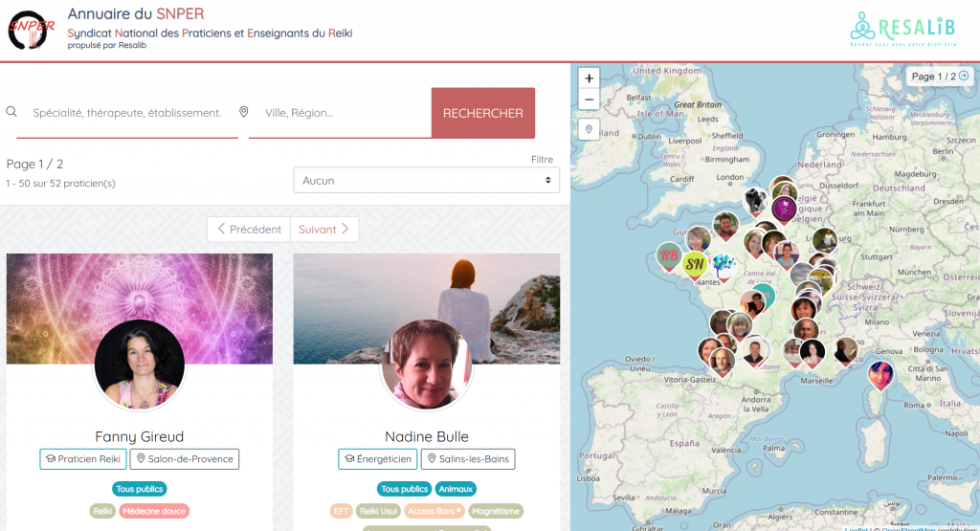Click the Médecine douce tag
The height and width of the screenshot is (531, 980).
tap(154, 511)
